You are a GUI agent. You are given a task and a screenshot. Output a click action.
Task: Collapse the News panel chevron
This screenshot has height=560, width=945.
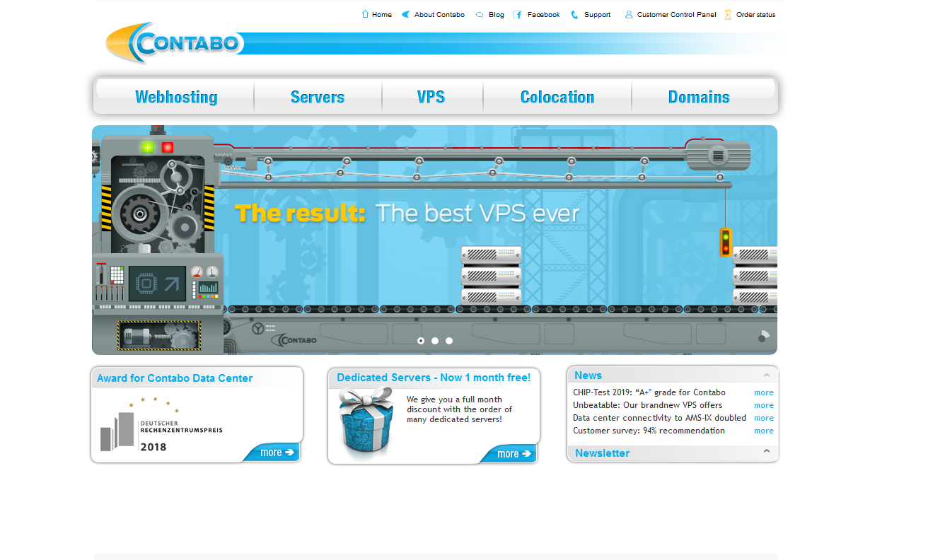[767, 375]
